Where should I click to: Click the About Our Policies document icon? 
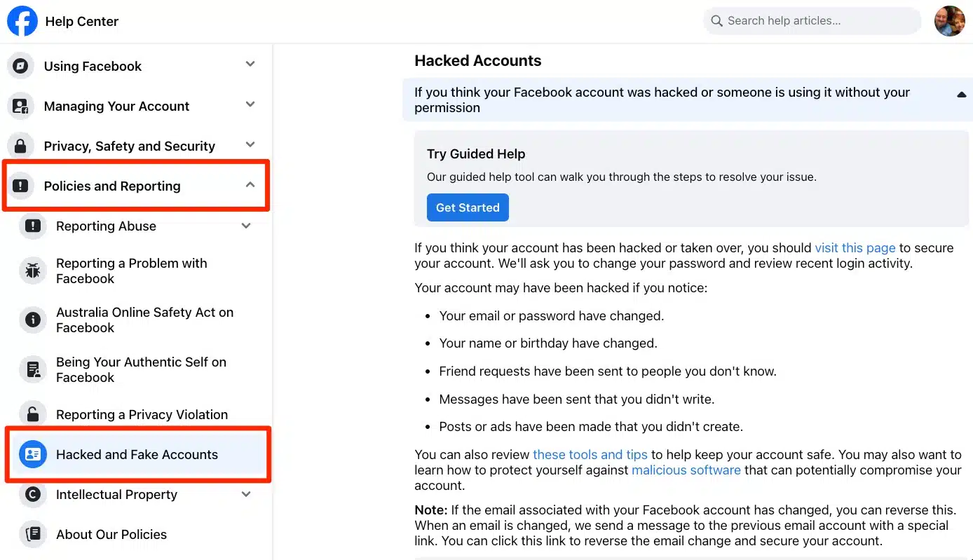[x=32, y=534]
